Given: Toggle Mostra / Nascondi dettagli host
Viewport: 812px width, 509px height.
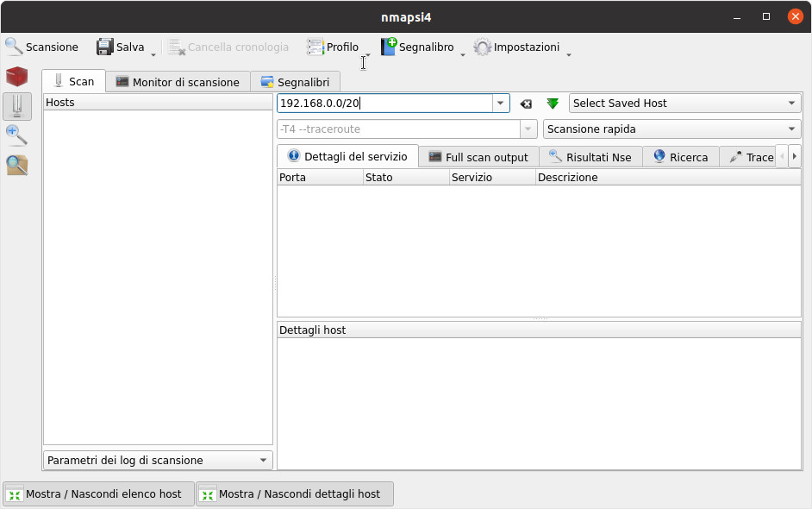Looking at the screenshot, I should (x=295, y=494).
